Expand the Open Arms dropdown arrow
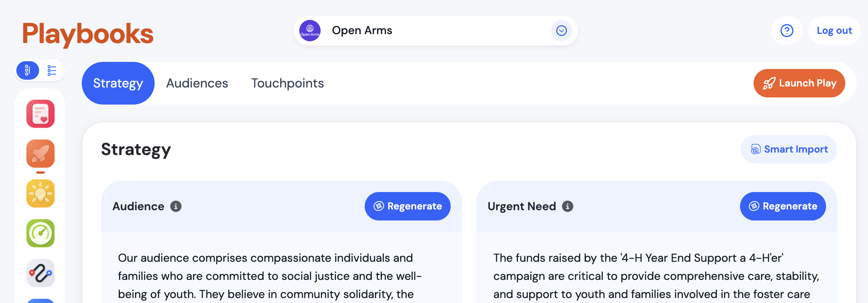 561,31
